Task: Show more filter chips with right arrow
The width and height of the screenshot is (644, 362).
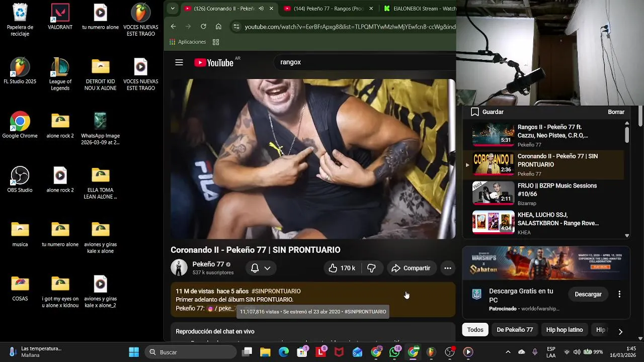Action: (x=620, y=331)
